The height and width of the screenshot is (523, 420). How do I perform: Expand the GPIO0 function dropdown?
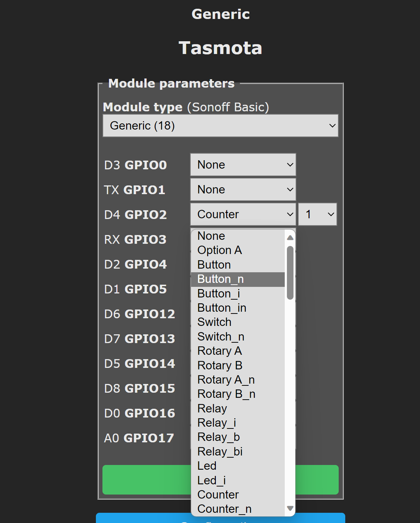[243, 165]
